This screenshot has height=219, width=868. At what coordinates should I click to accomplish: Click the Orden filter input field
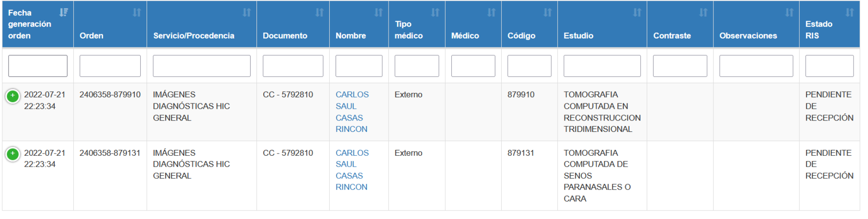[x=110, y=66]
